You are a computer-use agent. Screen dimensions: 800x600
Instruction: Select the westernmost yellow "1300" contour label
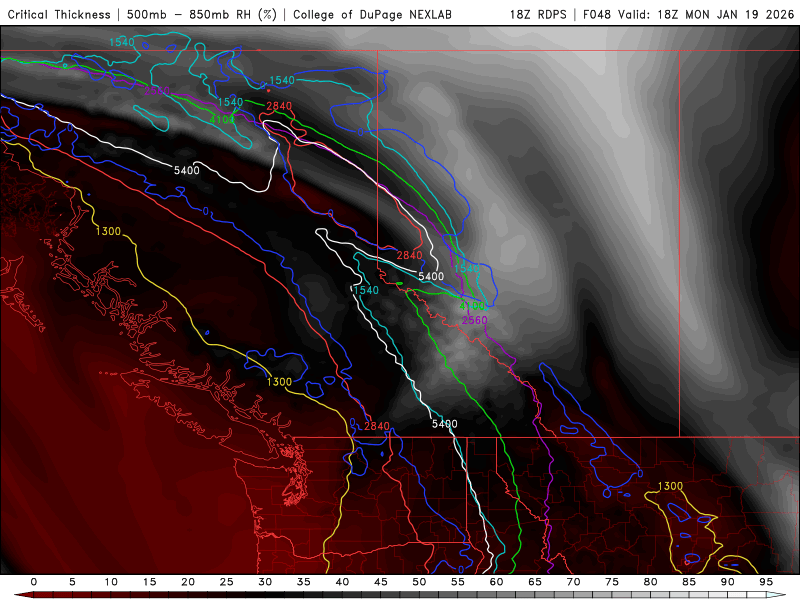(x=108, y=232)
